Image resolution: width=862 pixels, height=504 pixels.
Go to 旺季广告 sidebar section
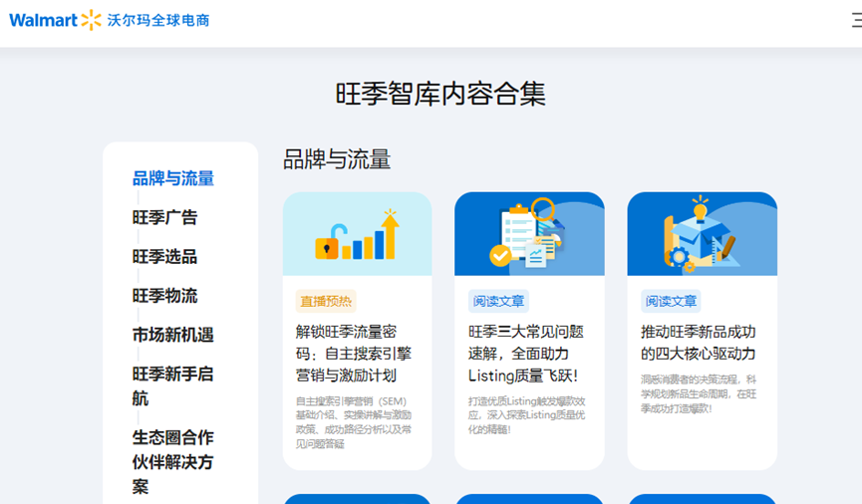point(165,217)
